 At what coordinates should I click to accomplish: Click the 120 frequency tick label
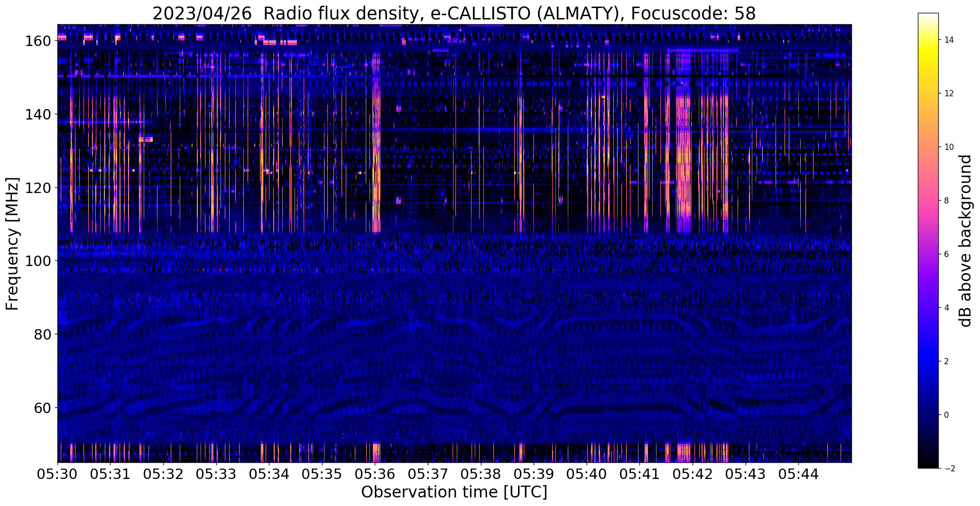39,188
